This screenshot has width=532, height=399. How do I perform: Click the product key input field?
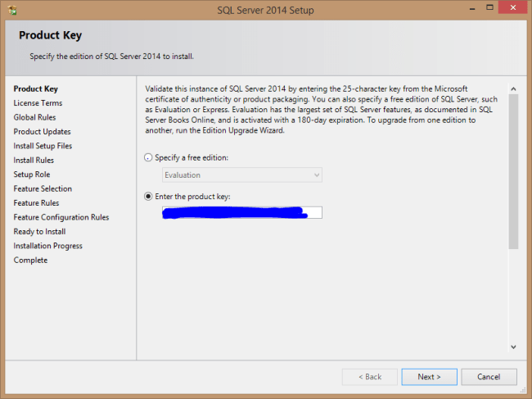coord(242,212)
